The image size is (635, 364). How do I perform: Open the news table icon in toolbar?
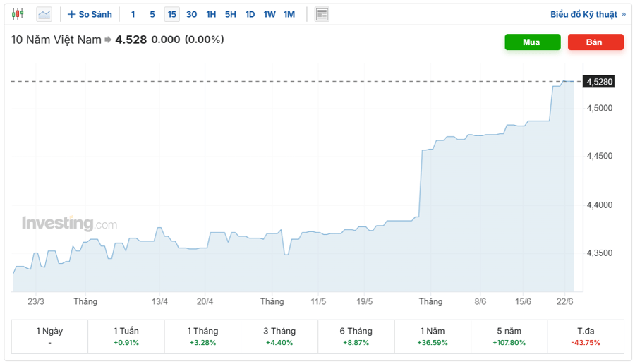coord(322,15)
